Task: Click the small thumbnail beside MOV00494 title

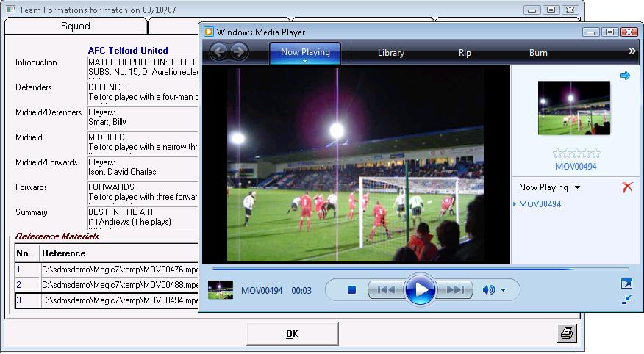Action: (x=220, y=290)
